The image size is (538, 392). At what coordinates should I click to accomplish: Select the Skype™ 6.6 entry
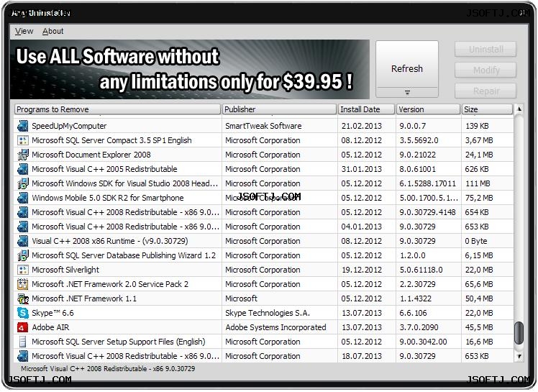(264, 313)
